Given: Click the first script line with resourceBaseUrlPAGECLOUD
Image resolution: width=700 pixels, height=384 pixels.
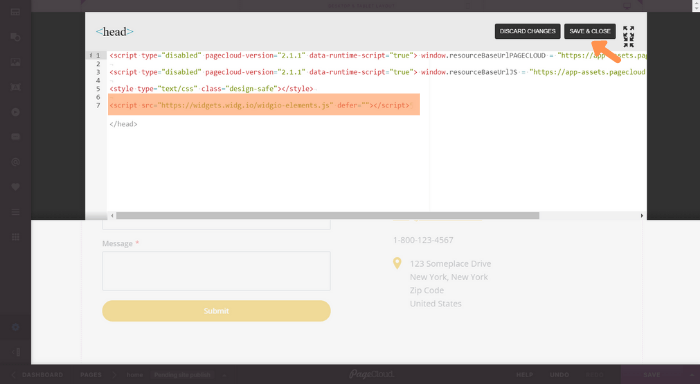Looking at the screenshot, I should (x=377, y=55).
